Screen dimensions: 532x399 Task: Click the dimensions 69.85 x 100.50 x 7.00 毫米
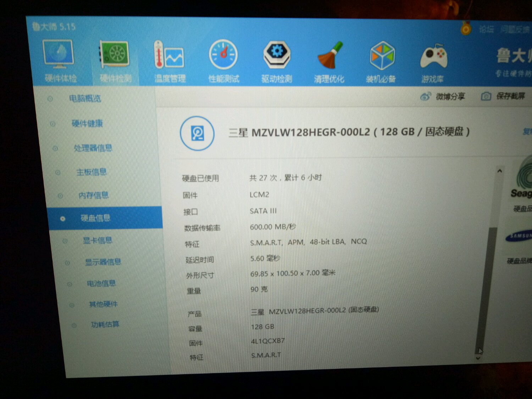tap(293, 273)
